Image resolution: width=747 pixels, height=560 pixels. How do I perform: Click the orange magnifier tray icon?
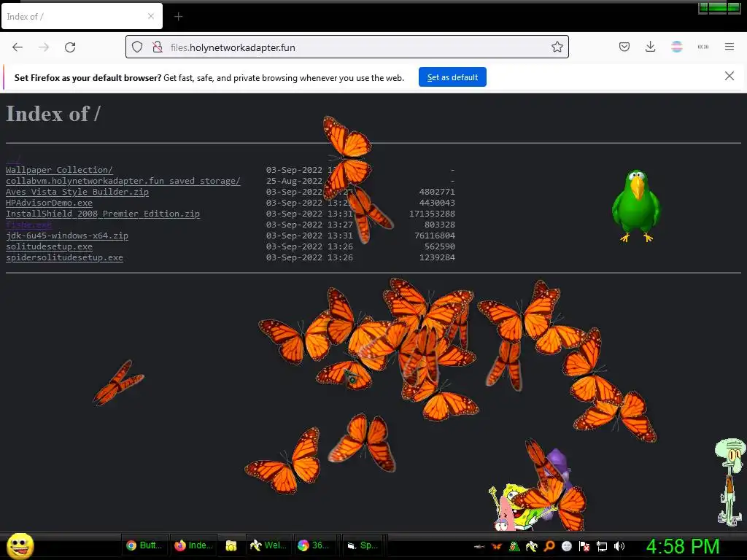tap(549, 546)
